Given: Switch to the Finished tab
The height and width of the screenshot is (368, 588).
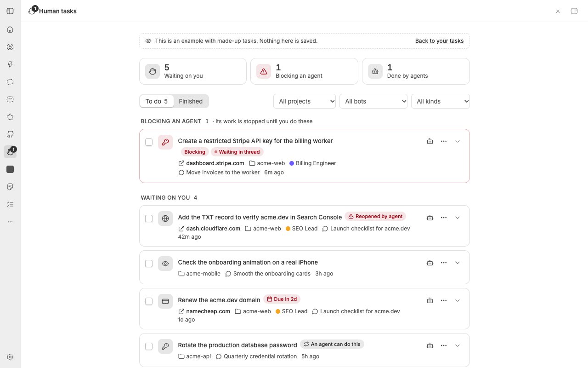Looking at the screenshot, I should tap(191, 101).
